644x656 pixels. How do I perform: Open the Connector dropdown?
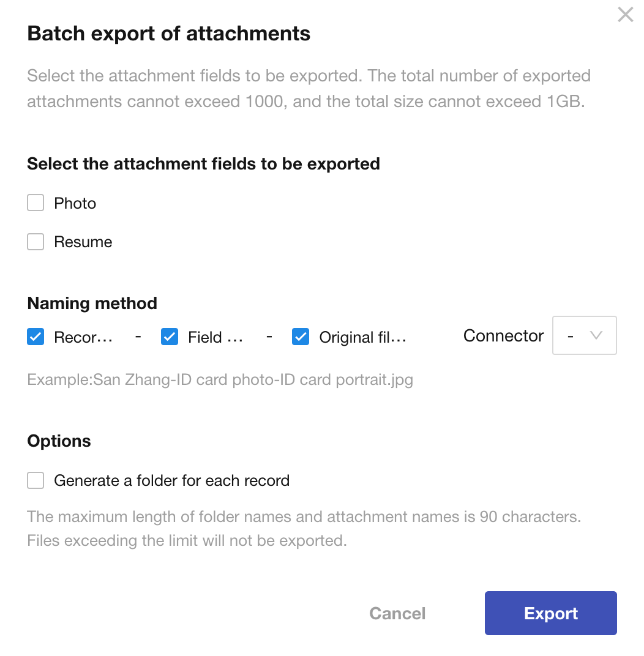pyautogui.click(x=584, y=335)
